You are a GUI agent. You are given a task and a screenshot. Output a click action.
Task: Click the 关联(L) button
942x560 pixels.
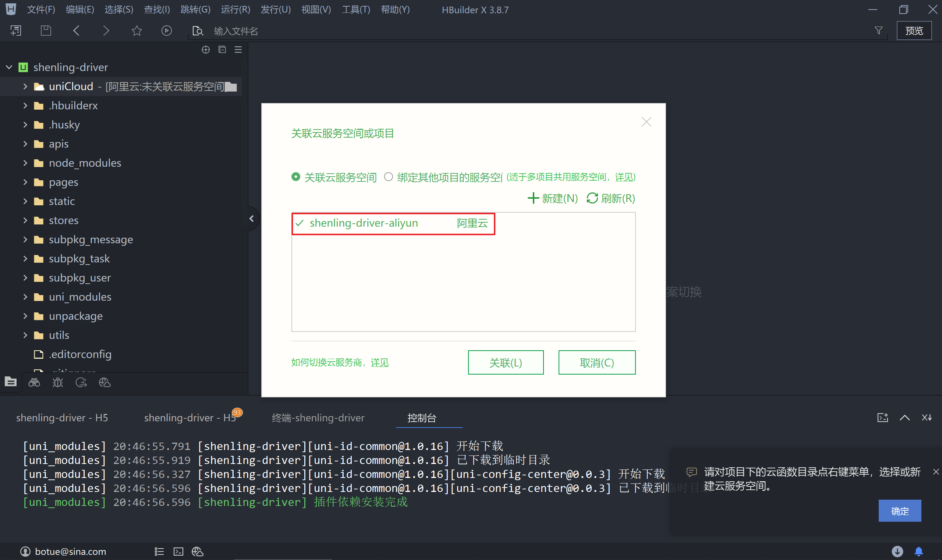[505, 363]
